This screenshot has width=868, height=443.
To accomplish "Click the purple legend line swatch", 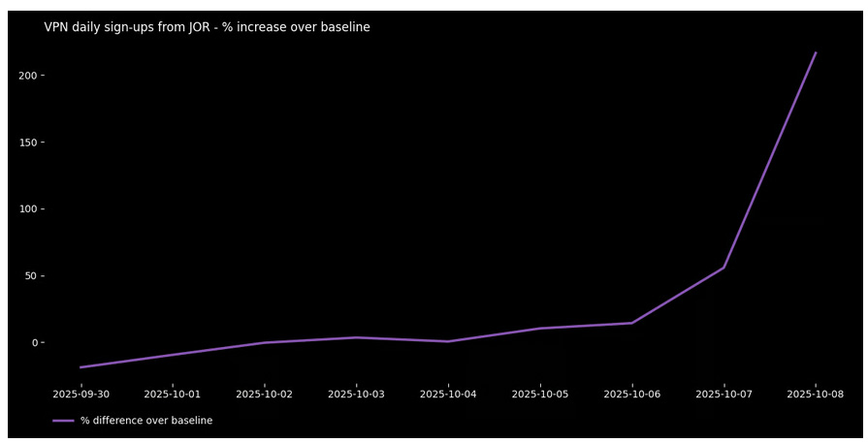I will point(63,421).
